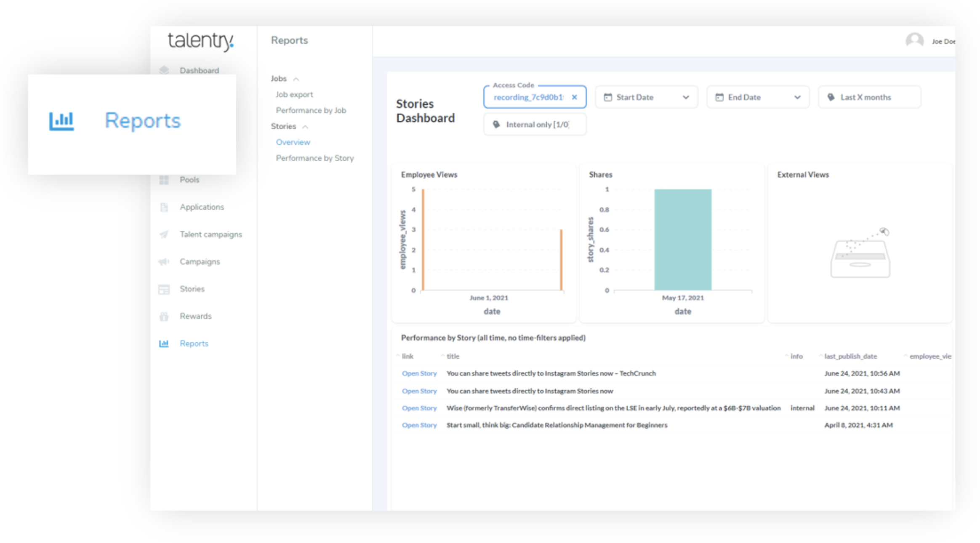
Task: Open Performance by Job report
Action: coord(311,110)
